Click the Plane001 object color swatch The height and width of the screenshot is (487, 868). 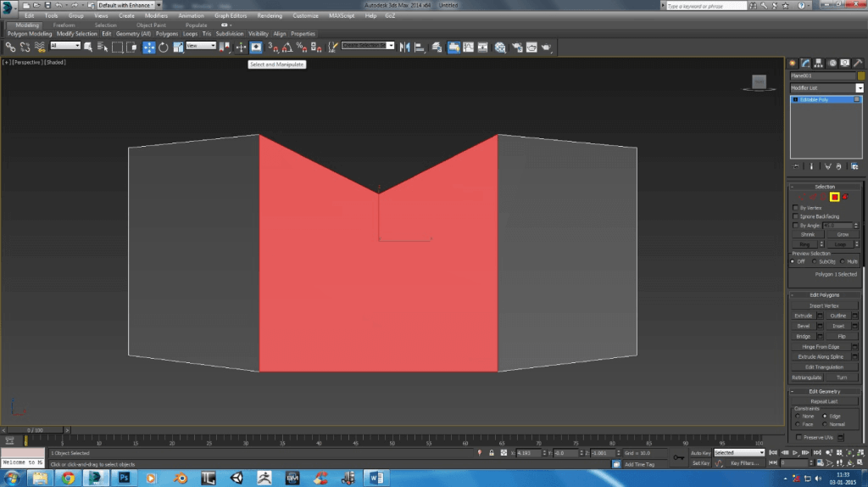(x=861, y=76)
